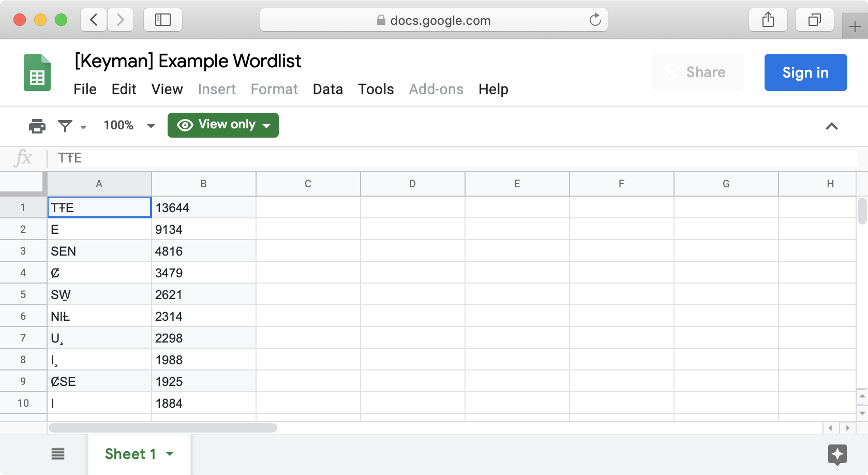This screenshot has width=868, height=475.
Task: Open the Sheet 1 tab dropdown arrow
Action: pos(170,454)
